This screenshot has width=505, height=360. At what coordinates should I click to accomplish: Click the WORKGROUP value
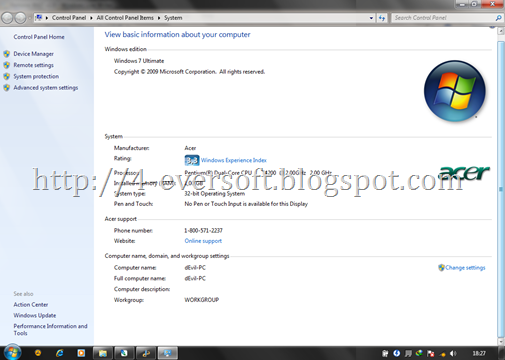[x=202, y=300]
